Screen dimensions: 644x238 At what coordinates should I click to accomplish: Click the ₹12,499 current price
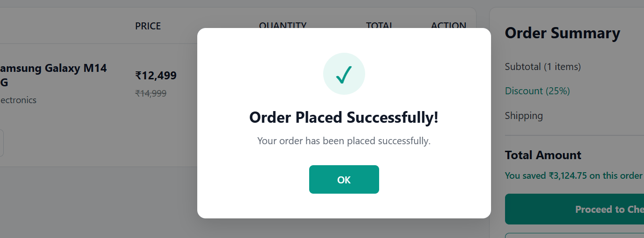pos(156,76)
